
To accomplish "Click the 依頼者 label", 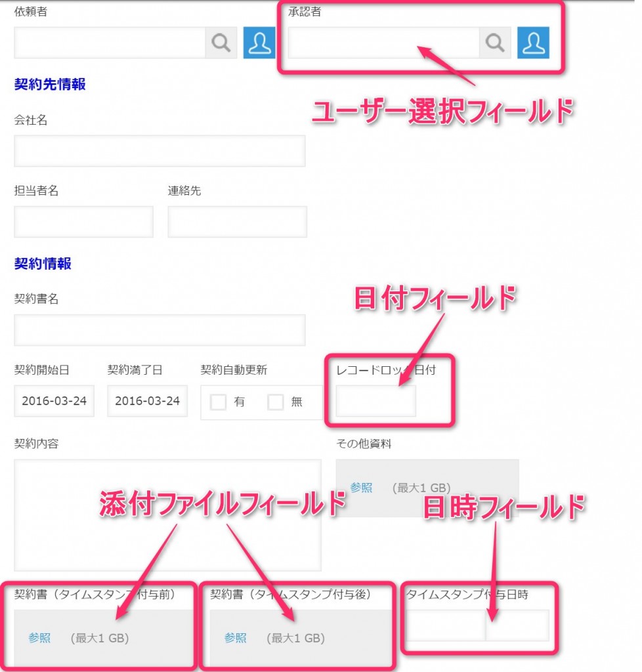I will tap(31, 12).
